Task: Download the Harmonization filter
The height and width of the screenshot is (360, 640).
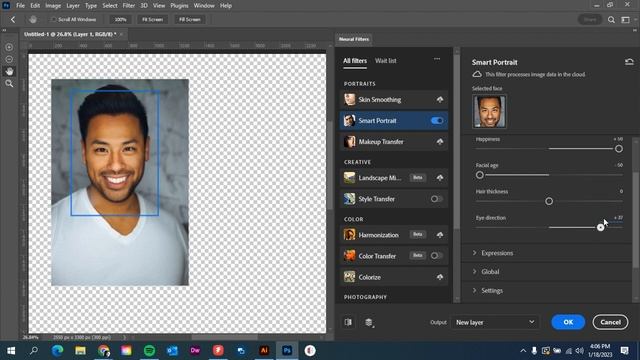Action: [x=440, y=235]
